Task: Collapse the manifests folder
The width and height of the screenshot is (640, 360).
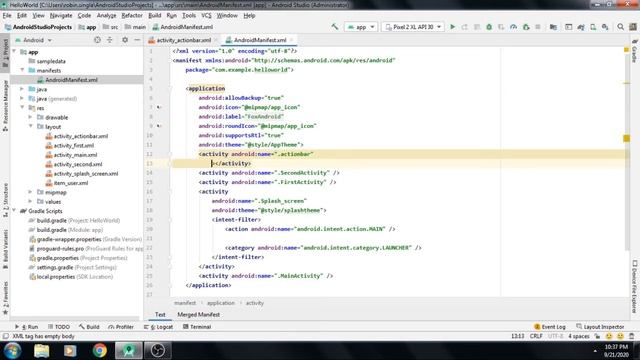Action: coord(22,70)
